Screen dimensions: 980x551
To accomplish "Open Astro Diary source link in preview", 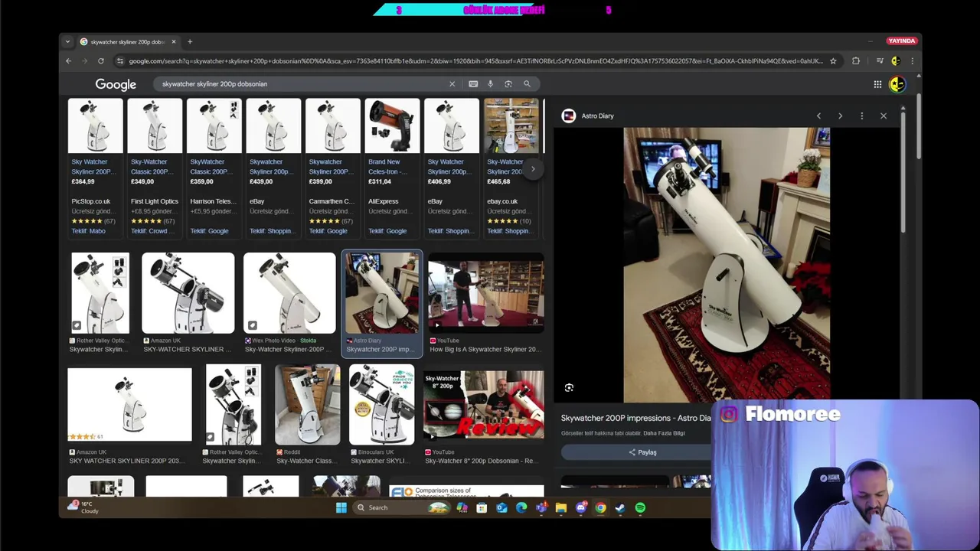I will click(x=597, y=116).
